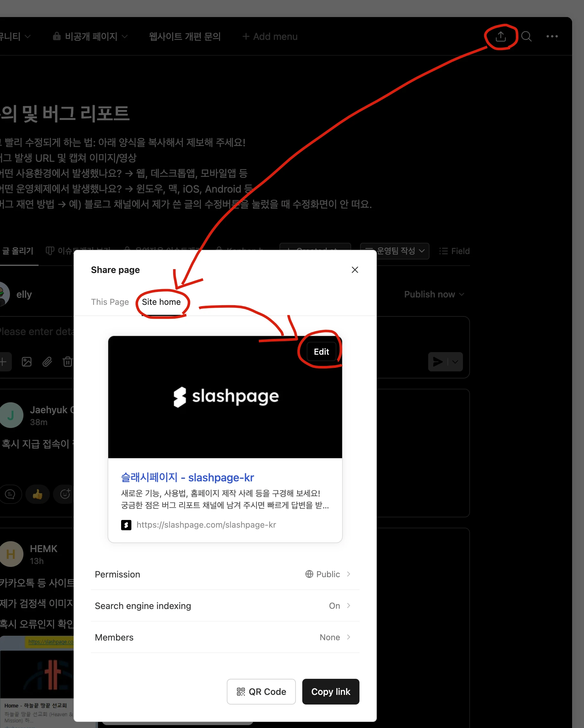Image resolution: width=584 pixels, height=728 pixels.
Task: Click the slashpage.com/slashpage-kr URL link
Action: [206, 525]
